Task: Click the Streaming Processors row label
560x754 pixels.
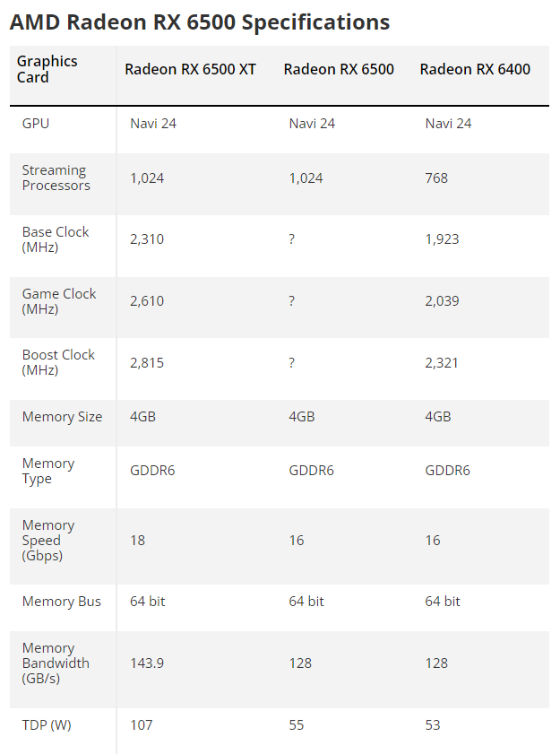Action: pyautogui.click(x=56, y=178)
